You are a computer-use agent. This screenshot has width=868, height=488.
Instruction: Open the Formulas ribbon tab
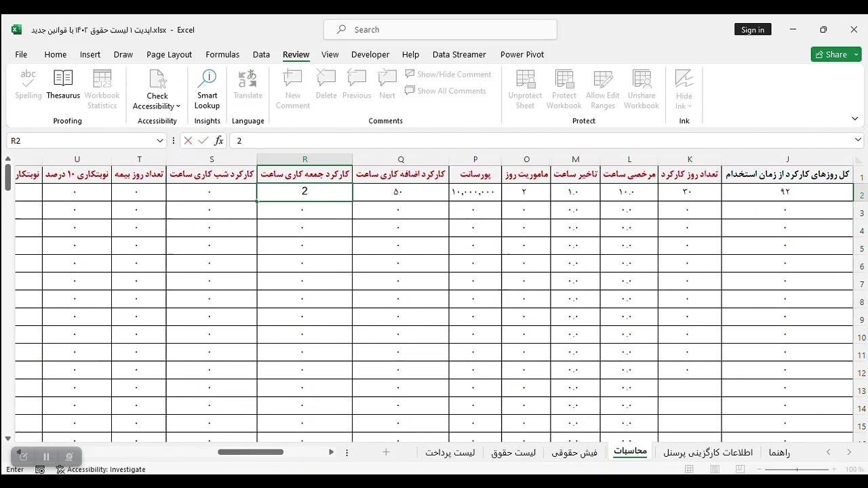pos(222,54)
